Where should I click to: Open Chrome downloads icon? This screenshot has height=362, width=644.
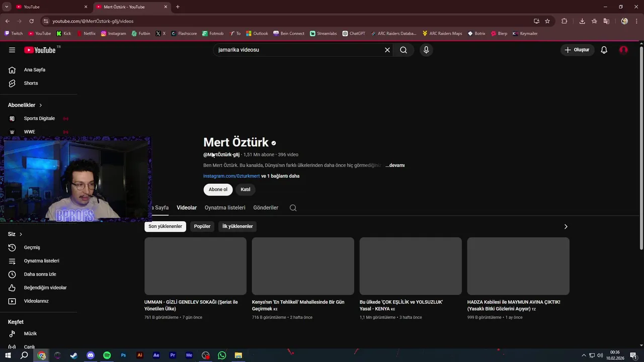click(582, 21)
